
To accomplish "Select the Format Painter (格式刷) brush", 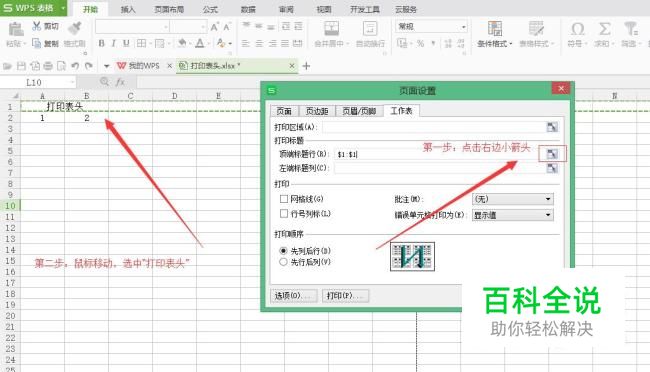I will (75, 28).
